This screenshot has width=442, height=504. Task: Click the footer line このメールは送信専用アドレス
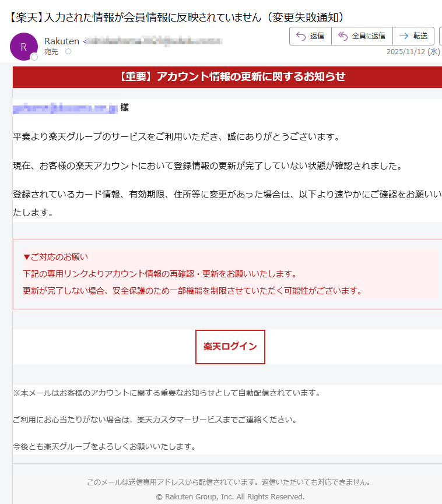(x=229, y=482)
